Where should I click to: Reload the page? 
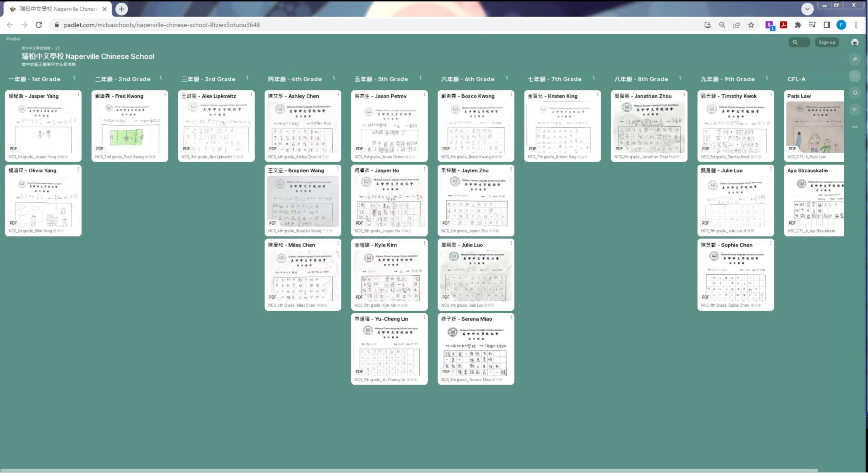39,25
